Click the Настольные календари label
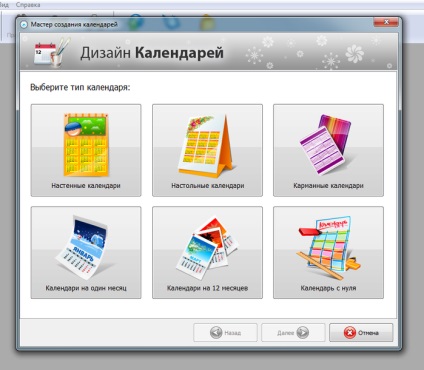The width and height of the screenshot is (424, 370). [x=208, y=186]
